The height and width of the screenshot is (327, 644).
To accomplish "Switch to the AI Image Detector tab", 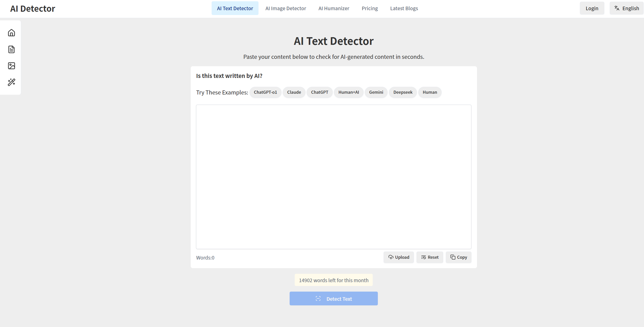I will coord(286,8).
